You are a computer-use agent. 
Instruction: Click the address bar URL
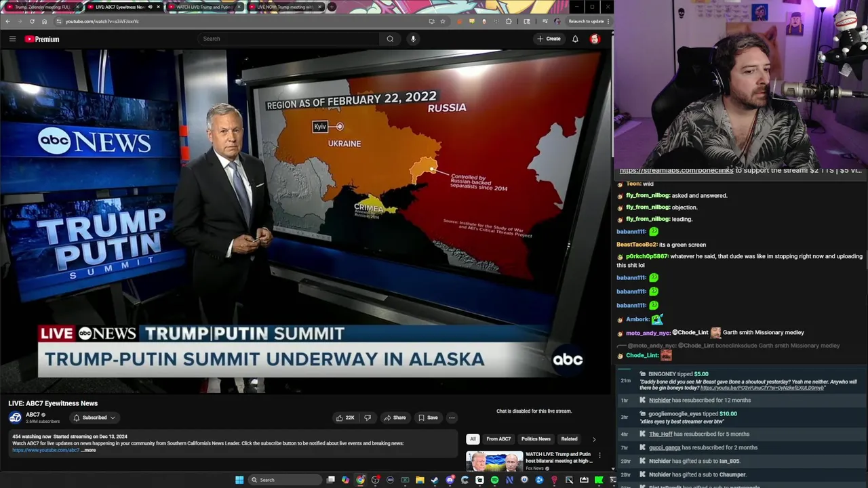(102, 21)
